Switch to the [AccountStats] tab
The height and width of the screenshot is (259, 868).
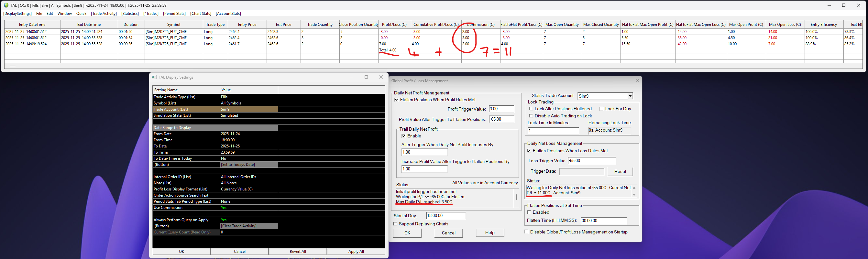(228, 14)
